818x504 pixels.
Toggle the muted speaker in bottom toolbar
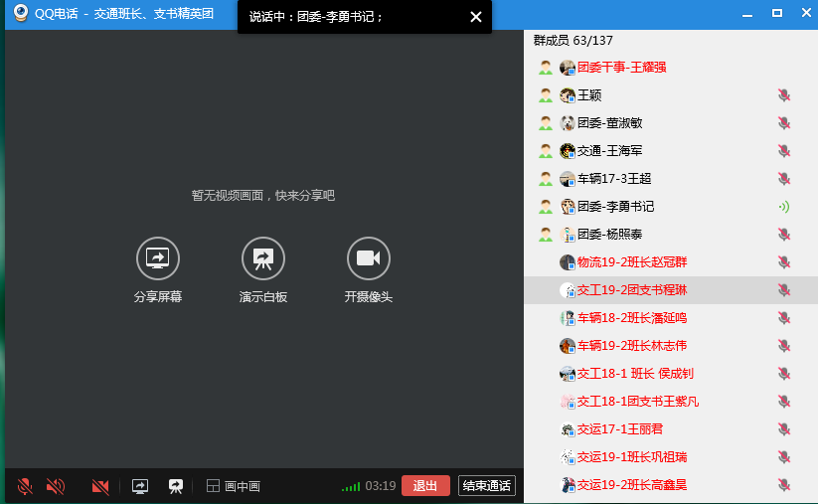pos(56,486)
